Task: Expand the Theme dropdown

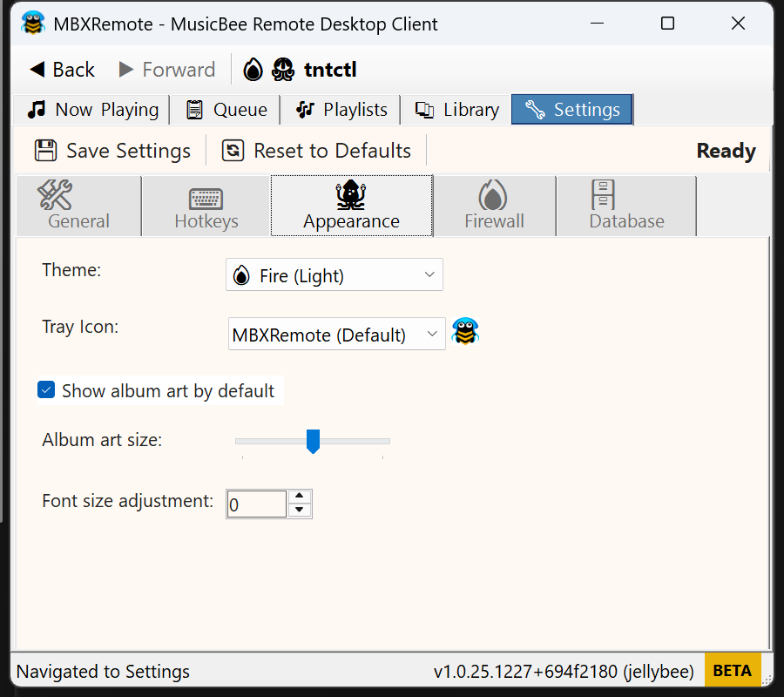Action: [335, 275]
